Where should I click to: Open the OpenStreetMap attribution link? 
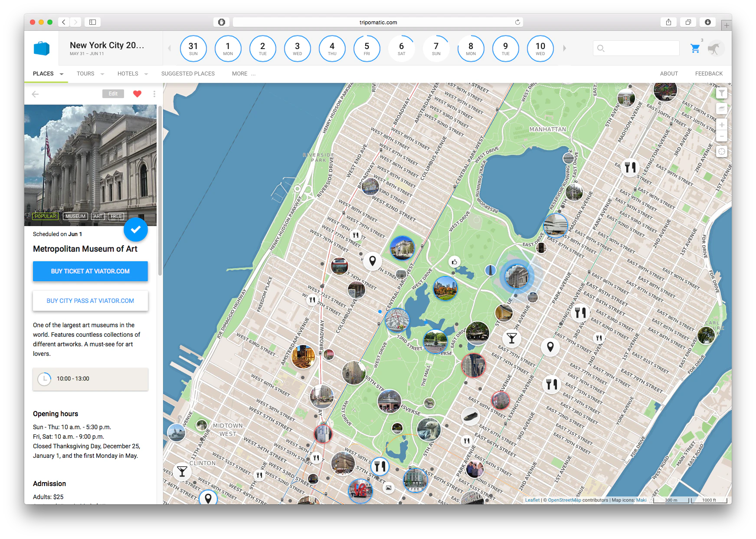[x=564, y=500]
